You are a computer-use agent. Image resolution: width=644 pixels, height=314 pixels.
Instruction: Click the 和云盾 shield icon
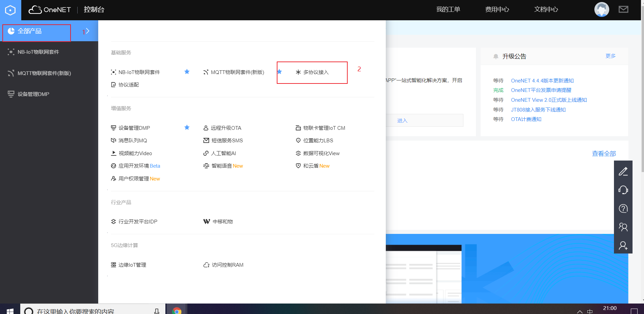(x=298, y=166)
